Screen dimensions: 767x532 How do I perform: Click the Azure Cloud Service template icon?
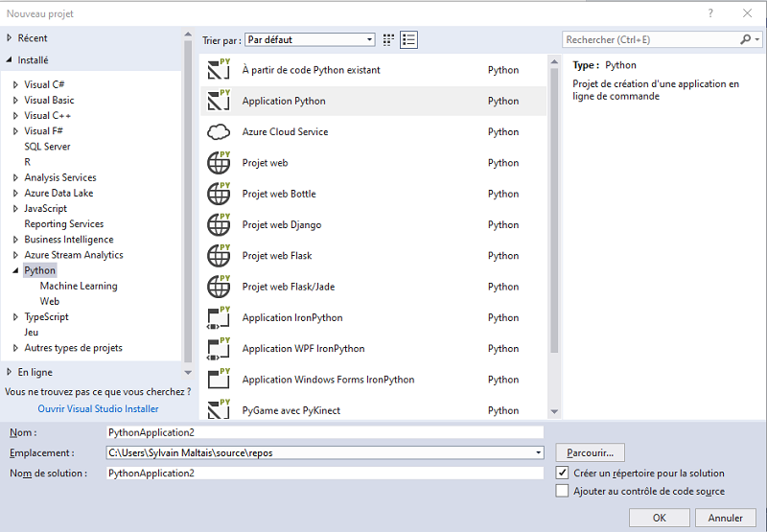[219, 132]
